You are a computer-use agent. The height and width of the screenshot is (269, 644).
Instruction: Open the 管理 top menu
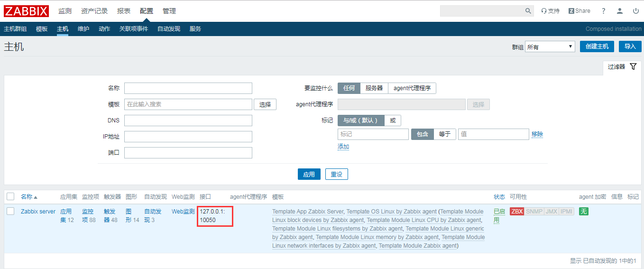(x=169, y=11)
